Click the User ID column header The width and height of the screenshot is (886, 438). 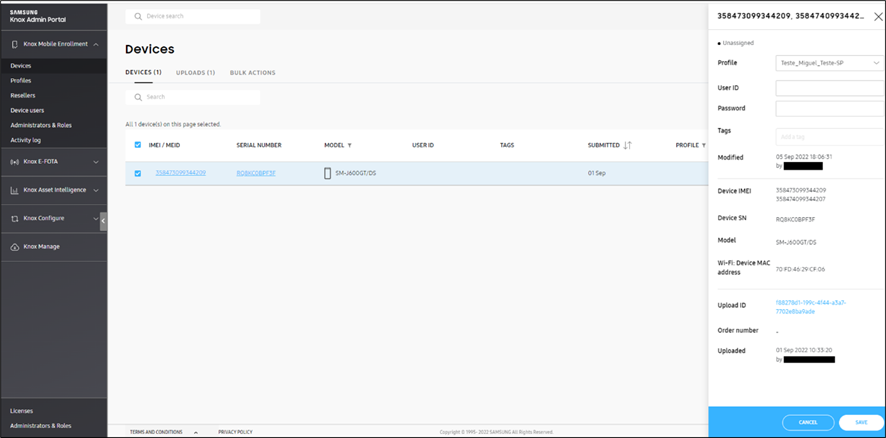[423, 145]
